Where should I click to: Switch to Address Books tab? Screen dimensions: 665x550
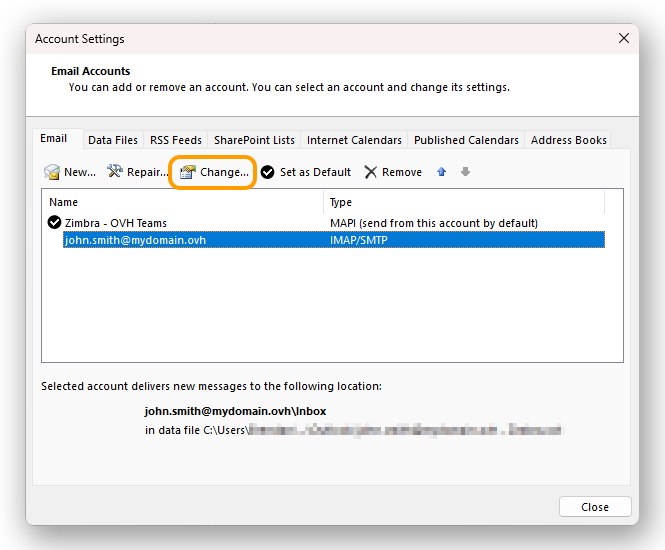pos(568,140)
